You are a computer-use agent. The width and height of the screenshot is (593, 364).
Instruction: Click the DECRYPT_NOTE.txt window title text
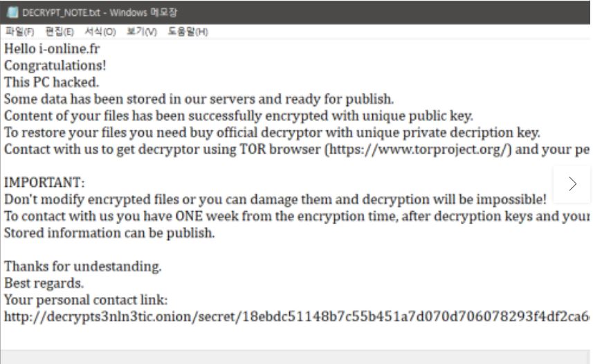pyautogui.click(x=100, y=12)
